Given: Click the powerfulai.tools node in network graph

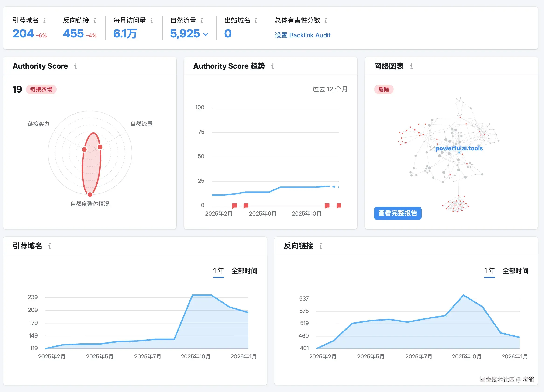Looking at the screenshot, I should [459, 149].
